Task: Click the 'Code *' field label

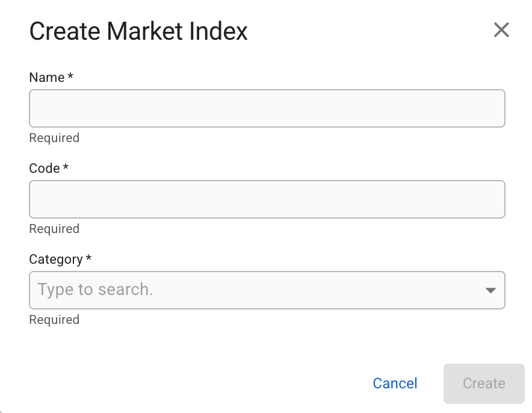Action: pos(45,169)
